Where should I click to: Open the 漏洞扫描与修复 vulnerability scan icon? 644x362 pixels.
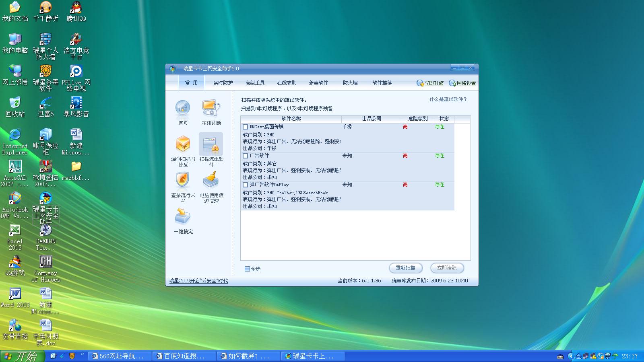click(x=183, y=150)
